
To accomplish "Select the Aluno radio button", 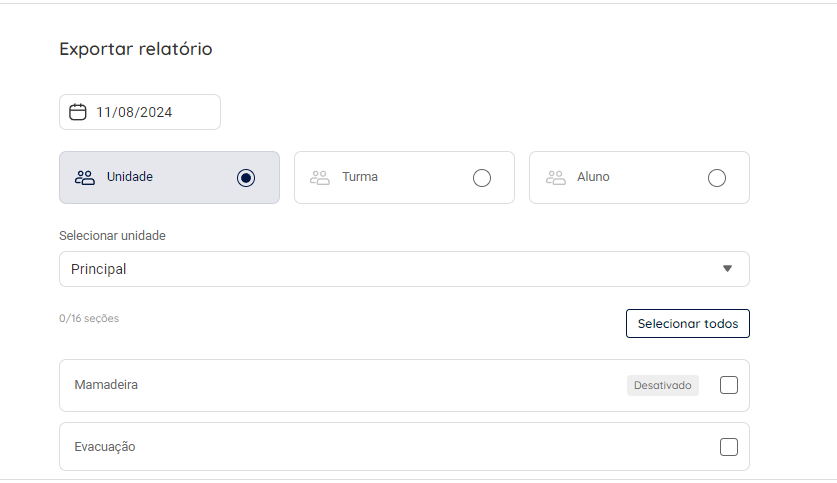I will click(716, 178).
